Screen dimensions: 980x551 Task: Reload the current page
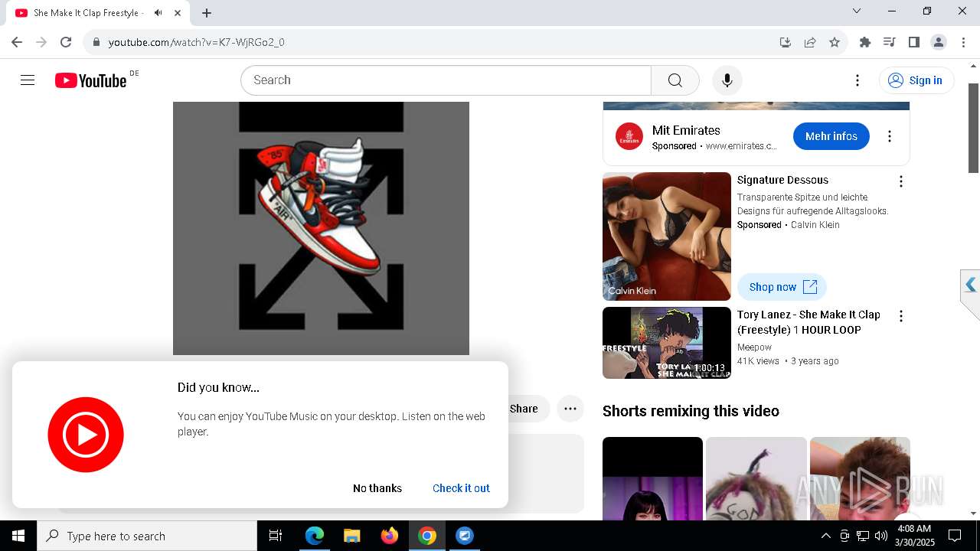(66, 42)
